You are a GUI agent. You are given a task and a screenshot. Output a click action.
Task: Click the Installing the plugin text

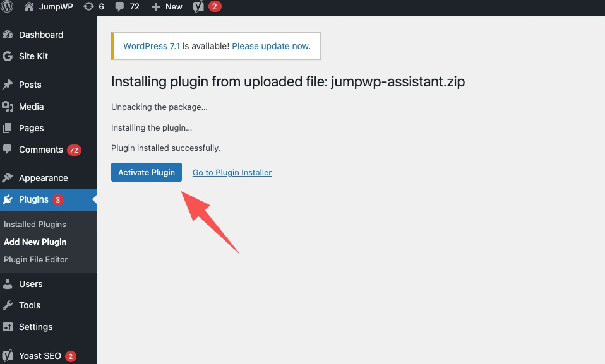tap(152, 128)
